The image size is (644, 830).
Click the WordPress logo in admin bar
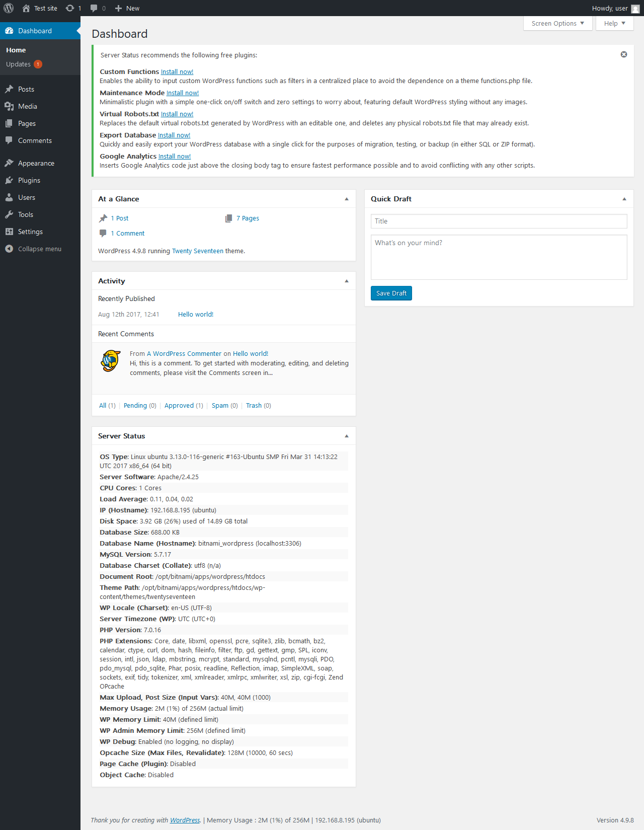point(9,8)
